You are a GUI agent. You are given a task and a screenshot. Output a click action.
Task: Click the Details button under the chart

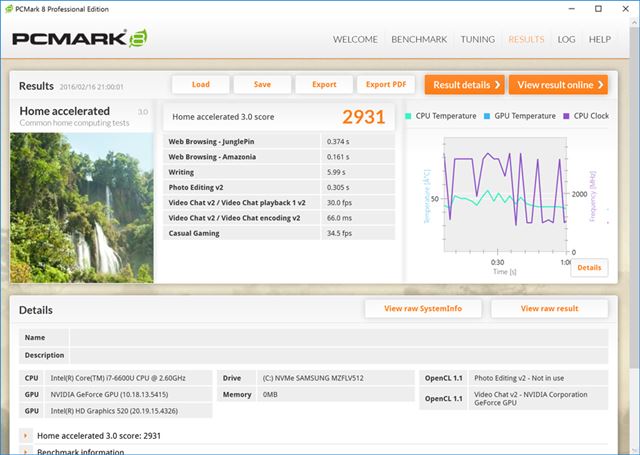[589, 268]
